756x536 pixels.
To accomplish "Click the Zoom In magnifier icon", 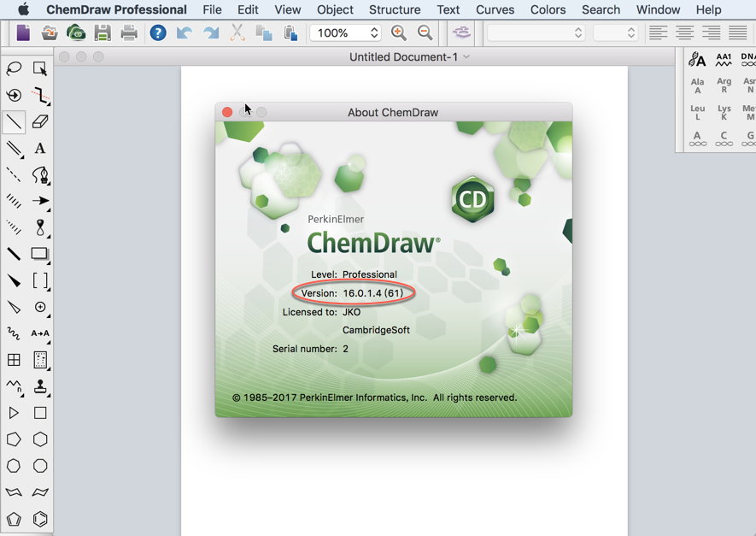I will click(398, 32).
